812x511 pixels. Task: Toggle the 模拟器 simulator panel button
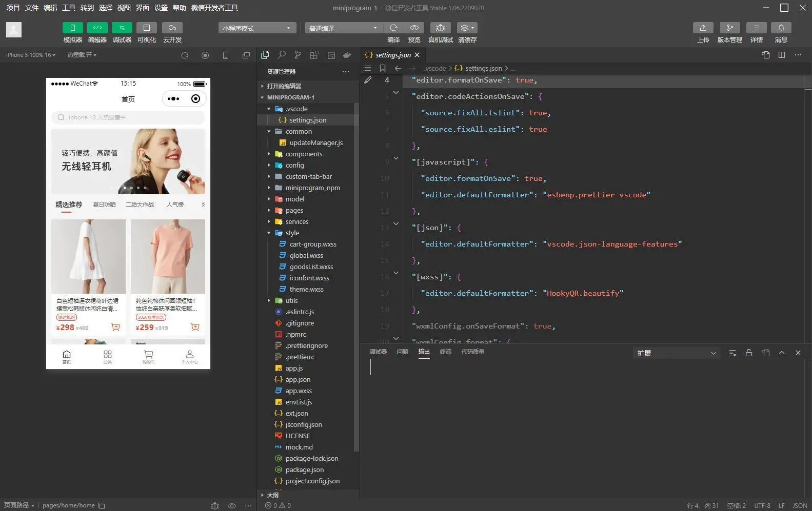72,28
